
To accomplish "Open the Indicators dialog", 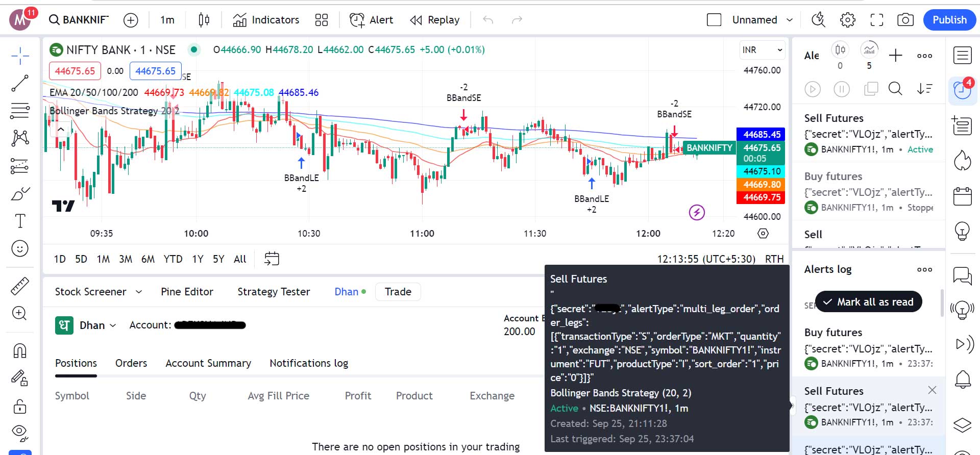I will tap(266, 20).
